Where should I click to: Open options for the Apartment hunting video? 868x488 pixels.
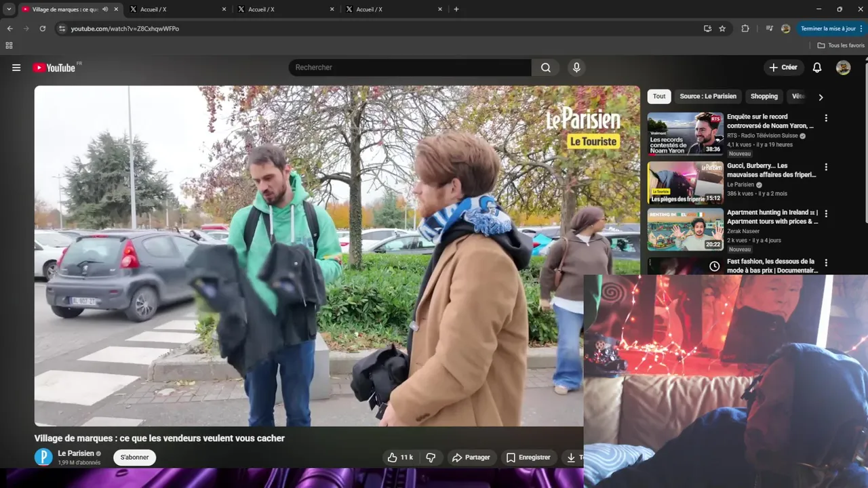click(x=826, y=213)
